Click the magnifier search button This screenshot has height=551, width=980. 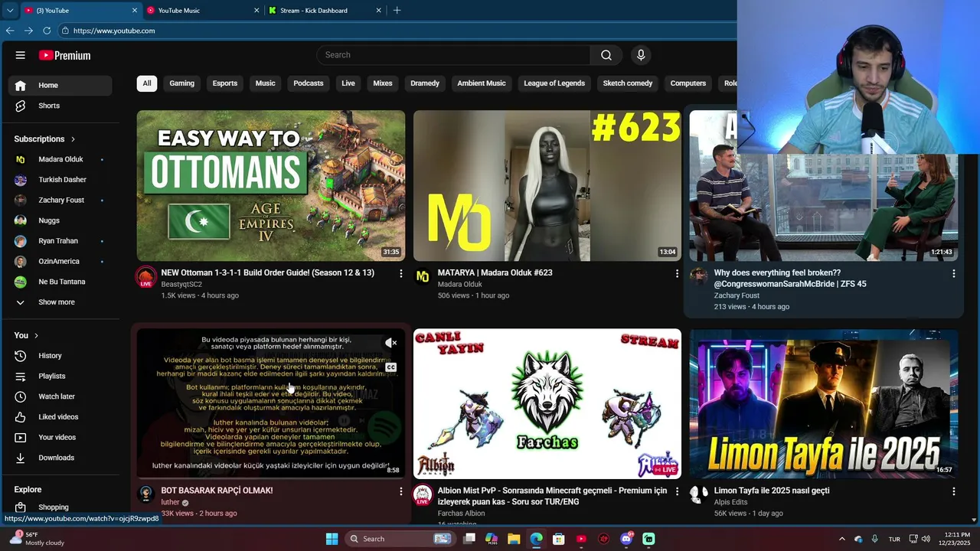point(606,55)
